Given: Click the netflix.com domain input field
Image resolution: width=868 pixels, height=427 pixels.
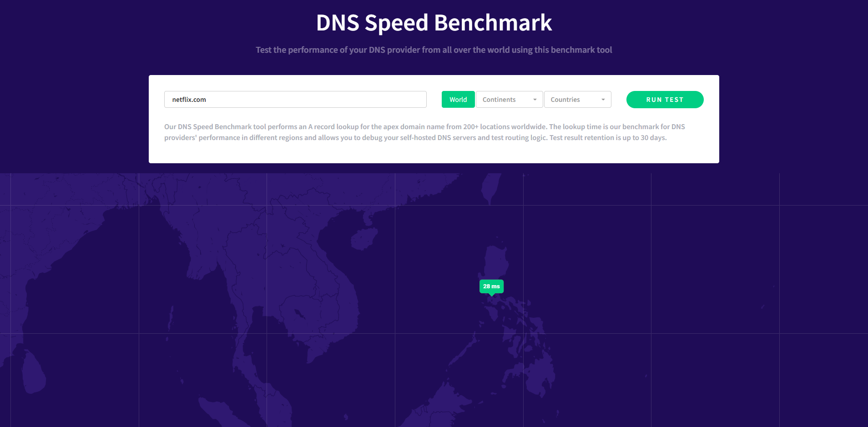Looking at the screenshot, I should [295, 100].
